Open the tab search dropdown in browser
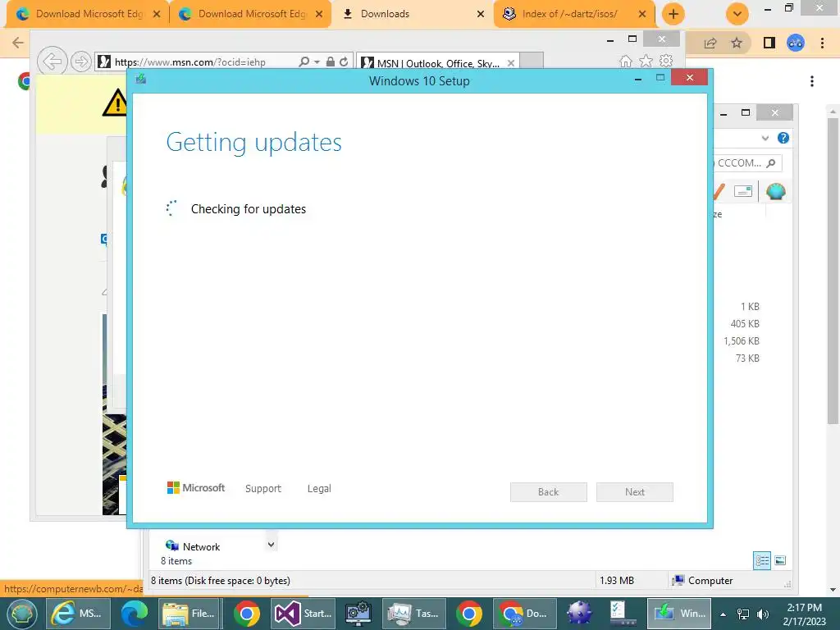The image size is (840, 630). pos(737,14)
